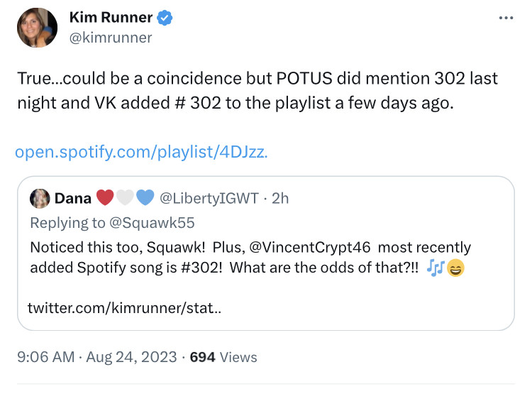Click the @VincentCrypt46 mention

[311, 248]
